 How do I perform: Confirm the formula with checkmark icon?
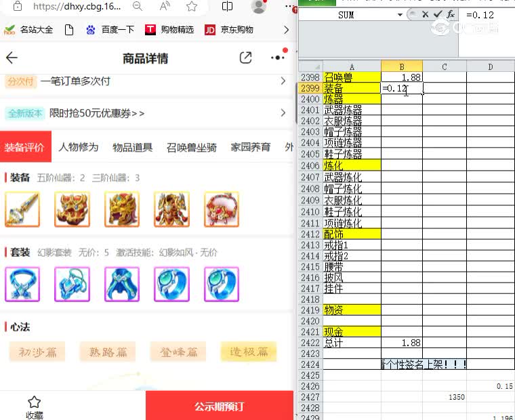click(438, 14)
